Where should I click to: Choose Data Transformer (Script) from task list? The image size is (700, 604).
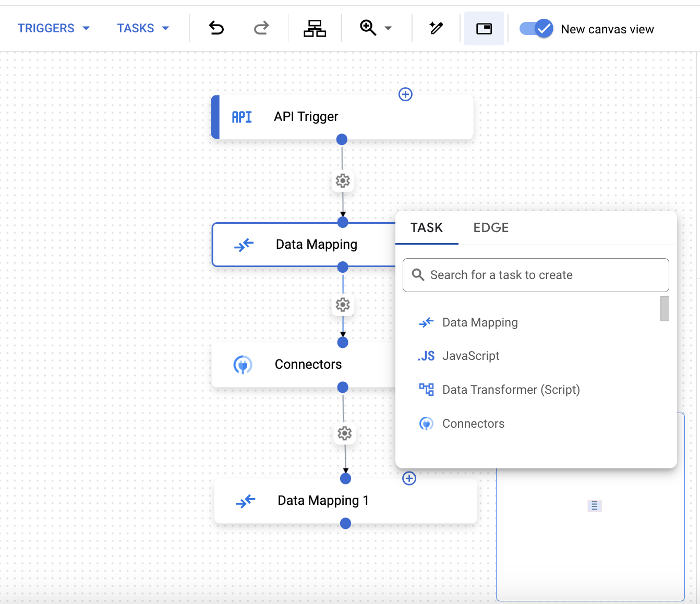coord(528,390)
